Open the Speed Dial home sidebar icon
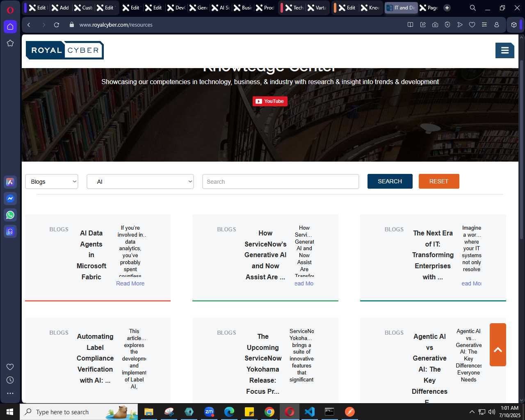The width and height of the screenshot is (525, 420). (x=10, y=27)
